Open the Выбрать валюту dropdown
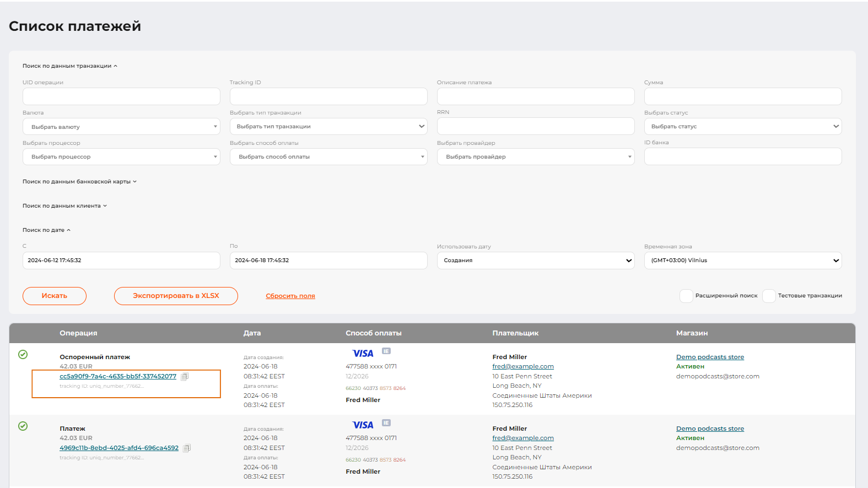The height and width of the screenshot is (488, 868). 121,127
